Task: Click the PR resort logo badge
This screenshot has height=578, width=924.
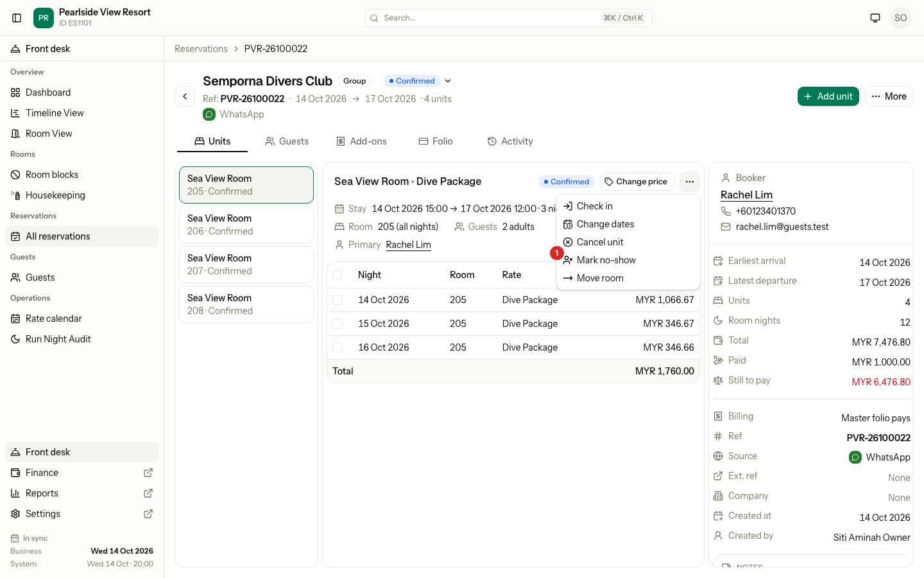Action: point(44,18)
